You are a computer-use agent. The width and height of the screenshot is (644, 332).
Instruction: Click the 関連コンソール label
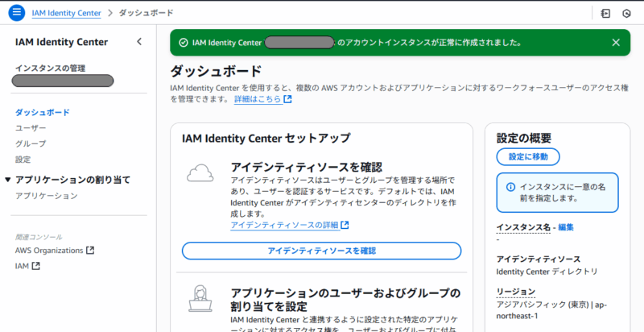39,237
